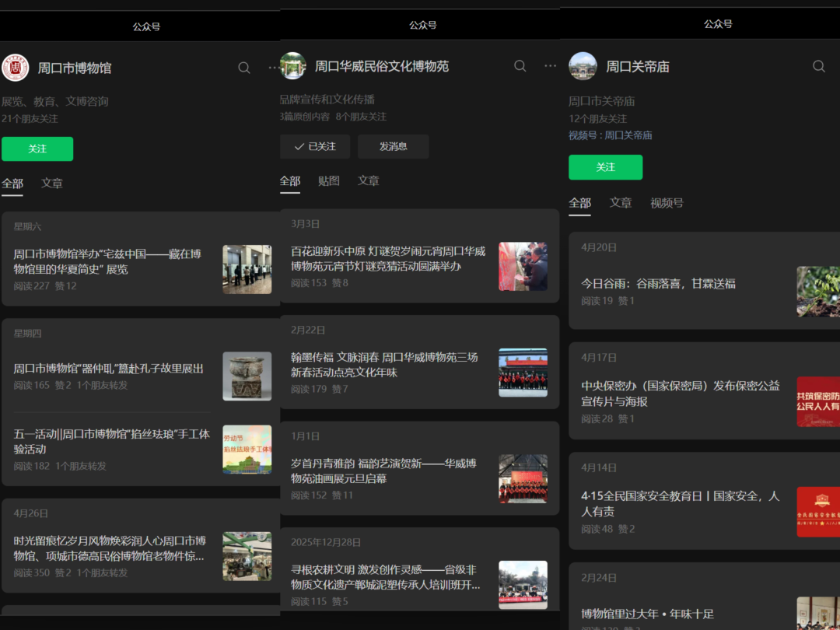Screen dimensions: 840x630
Task: Click bronze vessel thumbnail of 器仲虬簋 article
Action: [247, 376]
